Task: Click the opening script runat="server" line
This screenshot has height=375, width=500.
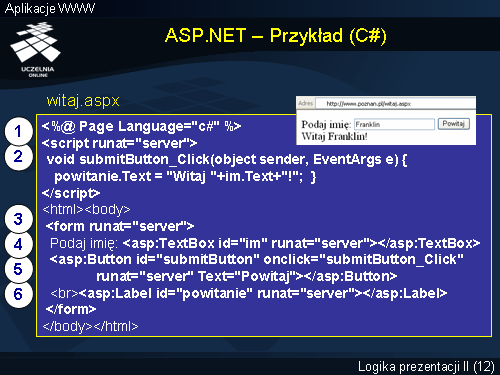Action: click(x=120, y=143)
